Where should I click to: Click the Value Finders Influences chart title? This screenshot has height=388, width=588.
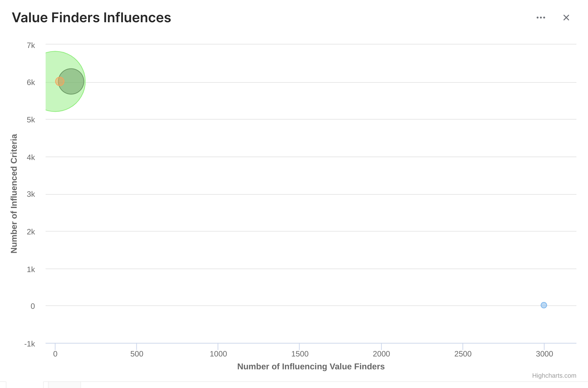click(91, 18)
